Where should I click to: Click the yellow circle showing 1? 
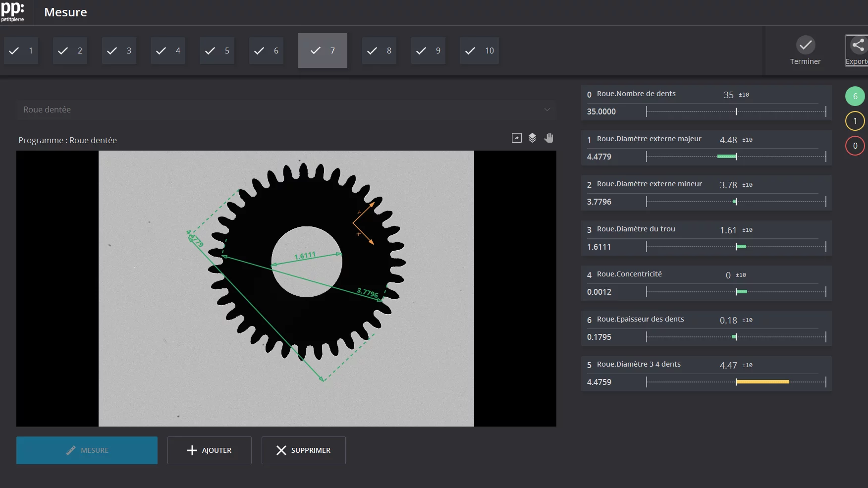(855, 121)
